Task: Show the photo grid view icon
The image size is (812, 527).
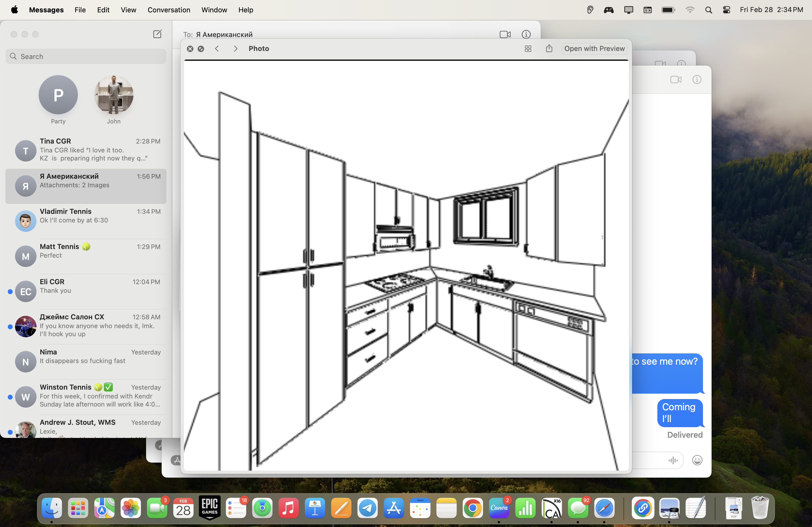Action: (528, 49)
